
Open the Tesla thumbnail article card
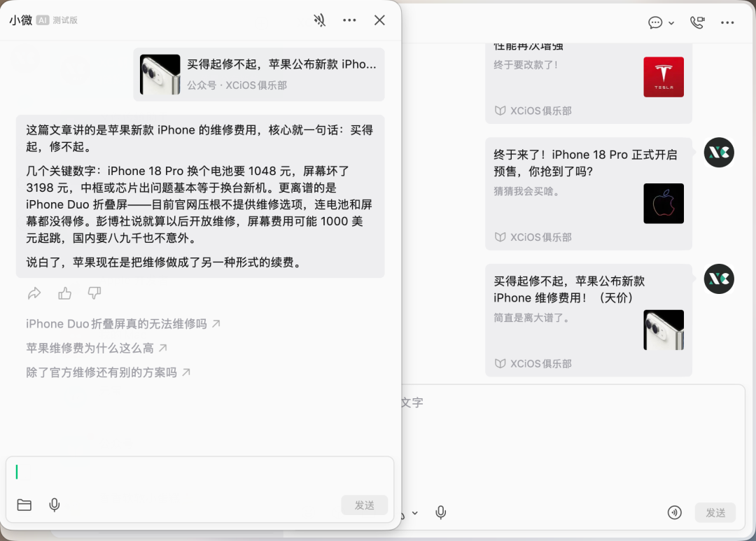point(589,83)
